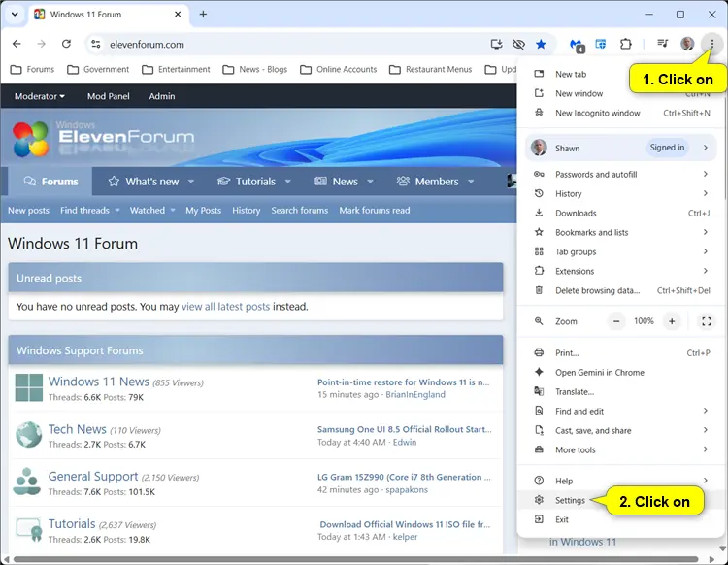Open the Tutorials nav dropdown arrow
Screen dimensions: 728x565
(288, 182)
